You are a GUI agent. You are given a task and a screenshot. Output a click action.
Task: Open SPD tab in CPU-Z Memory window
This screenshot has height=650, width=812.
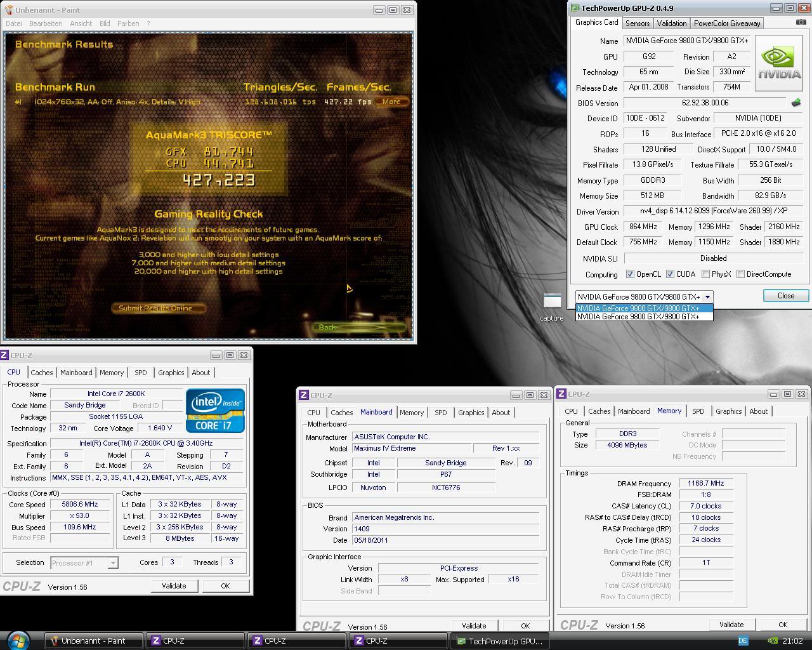(698, 411)
